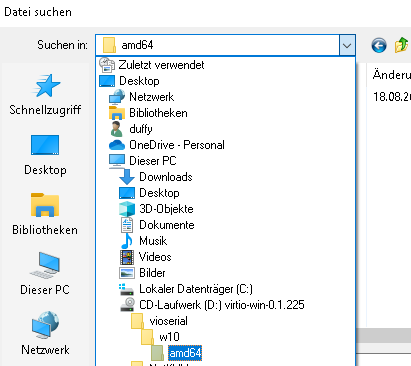Open Dieser PC in the places bar
411x366 pixels.
45,274
